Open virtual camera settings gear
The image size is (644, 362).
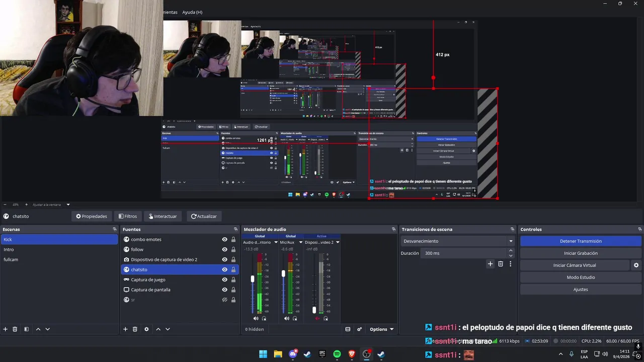click(636, 265)
